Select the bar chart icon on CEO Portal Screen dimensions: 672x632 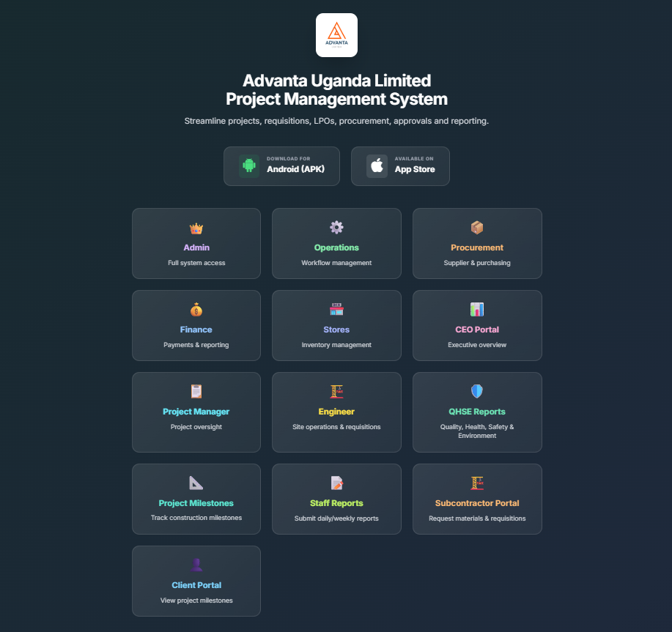pyautogui.click(x=477, y=309)
